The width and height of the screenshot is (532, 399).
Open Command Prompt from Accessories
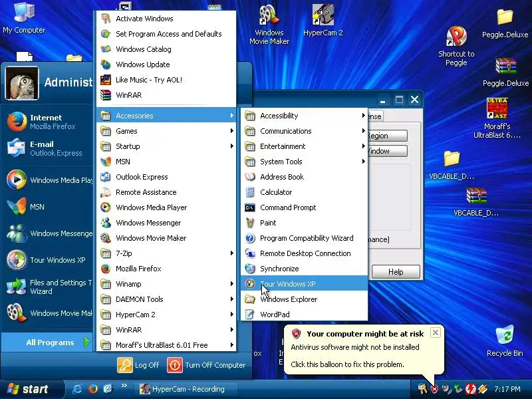click(304, 207)
